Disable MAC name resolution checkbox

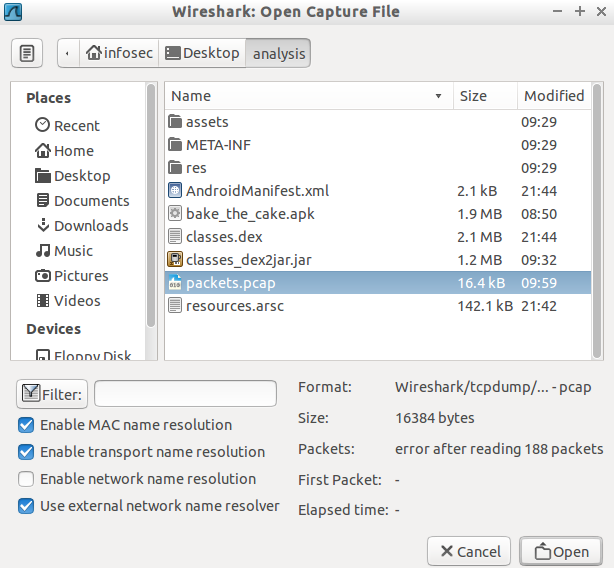tap(26, 425)
